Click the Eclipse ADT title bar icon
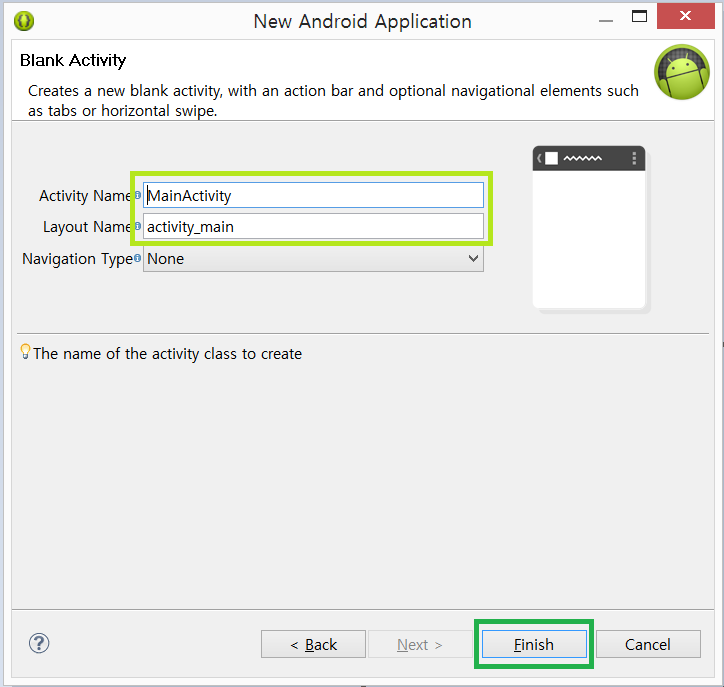Viewport: 724px width, 687px height. (x=24, y=21)
